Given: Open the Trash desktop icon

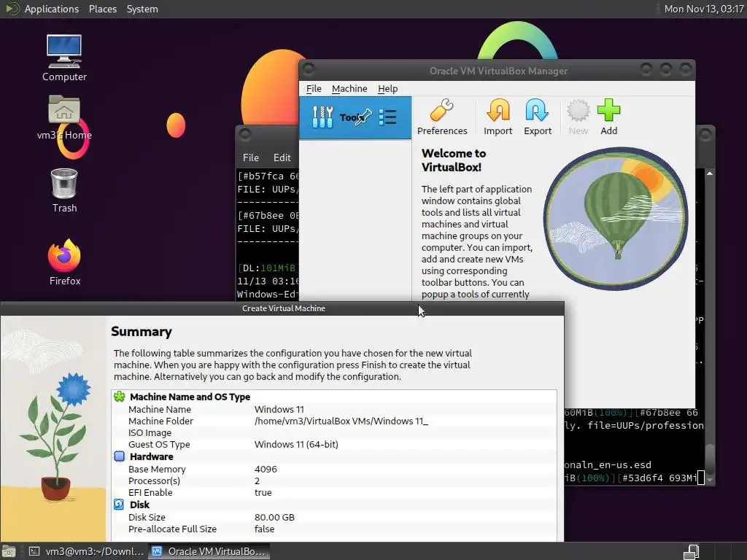Looking at the screenshot, I should [64, 190].
